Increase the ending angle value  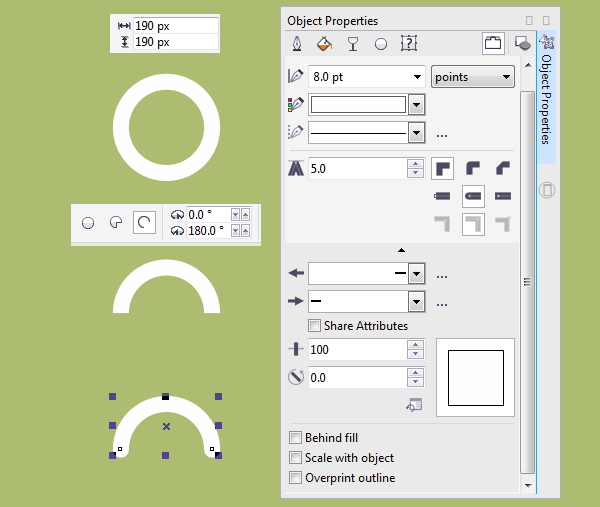[245, 231]
